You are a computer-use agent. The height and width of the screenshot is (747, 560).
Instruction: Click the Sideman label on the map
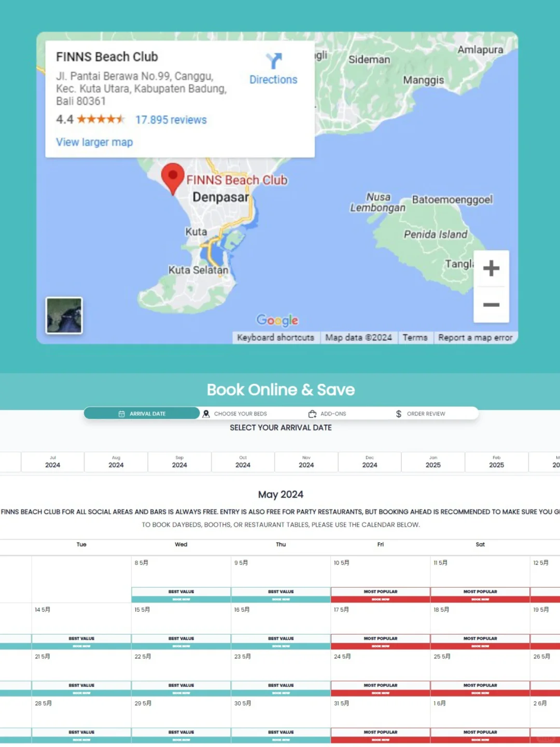369,60
